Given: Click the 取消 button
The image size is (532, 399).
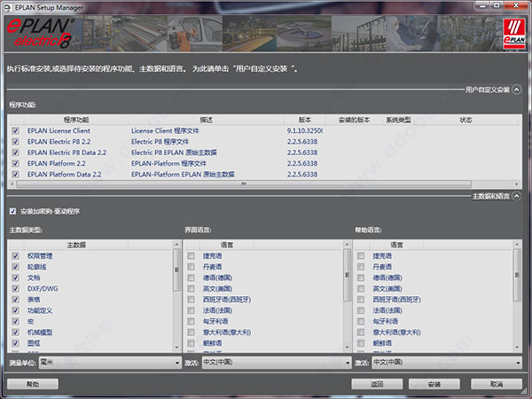Looking at the screenshot, I should coord(497,384).
